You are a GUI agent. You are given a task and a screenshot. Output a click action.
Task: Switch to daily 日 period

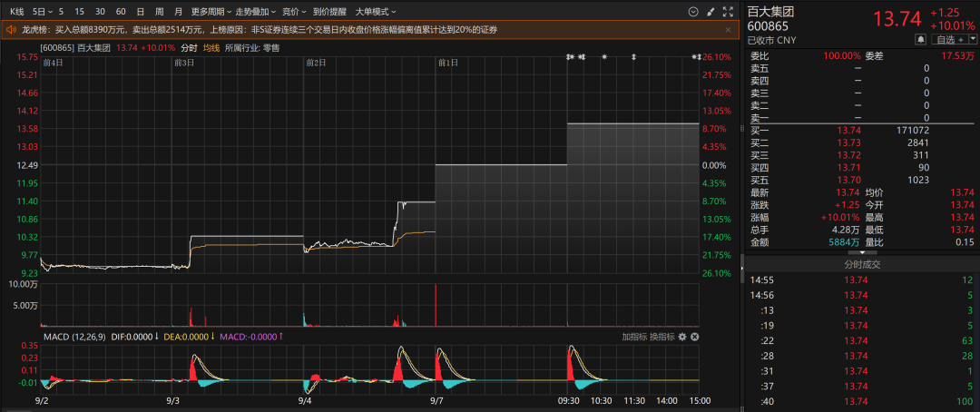(x=140, y=11)
